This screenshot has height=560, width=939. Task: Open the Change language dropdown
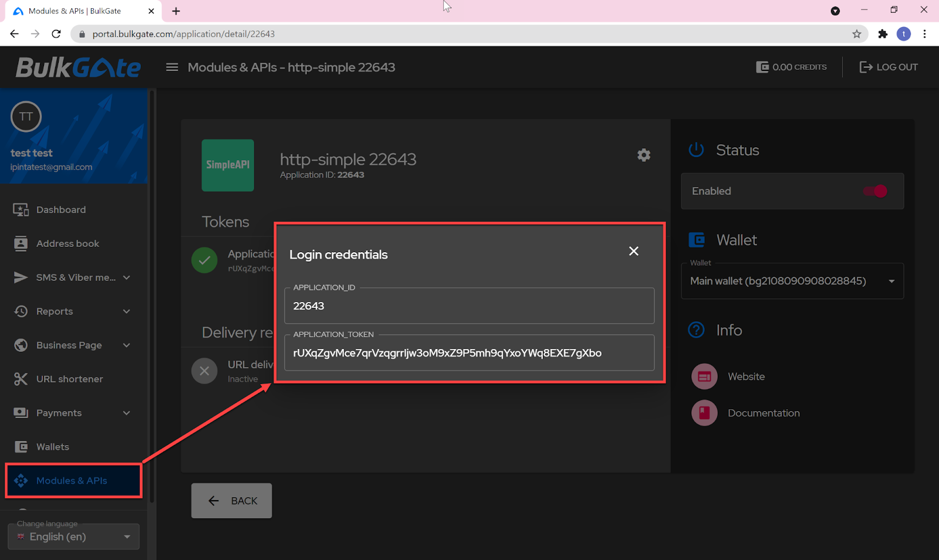[73, 537]
